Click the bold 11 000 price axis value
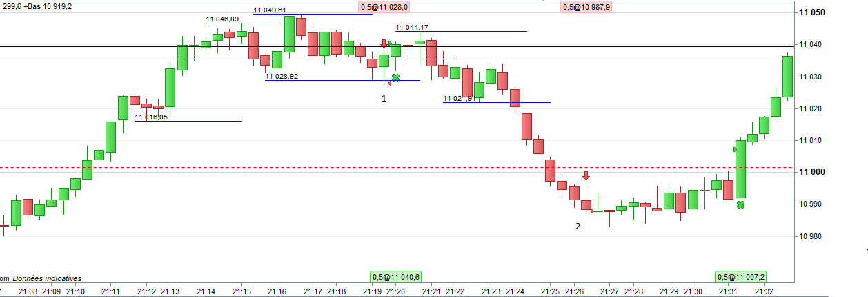The height and width of the screenshot is (297, 868). (813, 172)
